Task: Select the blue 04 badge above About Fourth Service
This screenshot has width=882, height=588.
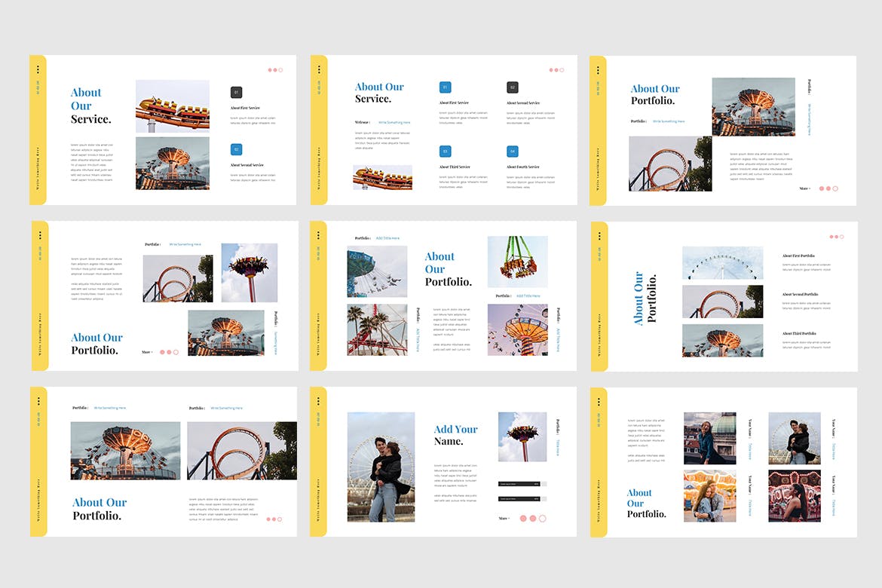Action: click(x=513, y=151)
